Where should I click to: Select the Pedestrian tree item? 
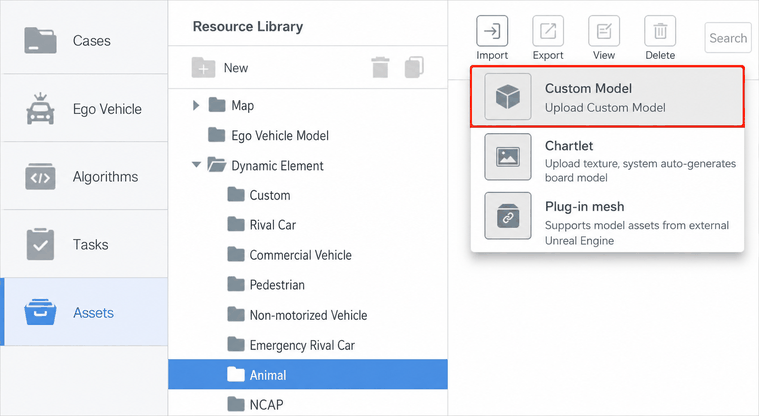[x=307, y=285]
